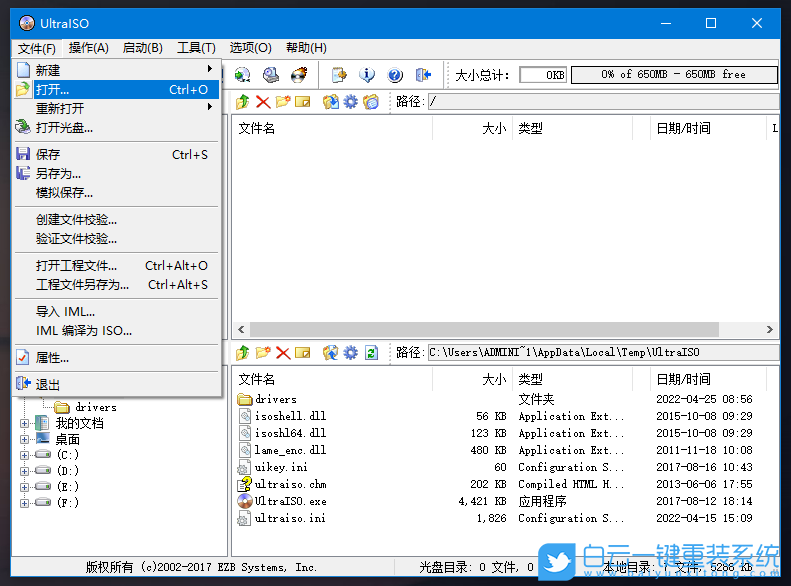Select isoshell.dll in the file list
Image resolution: width=791 pixels, height=586 pixels.
(x=291, y=416)
